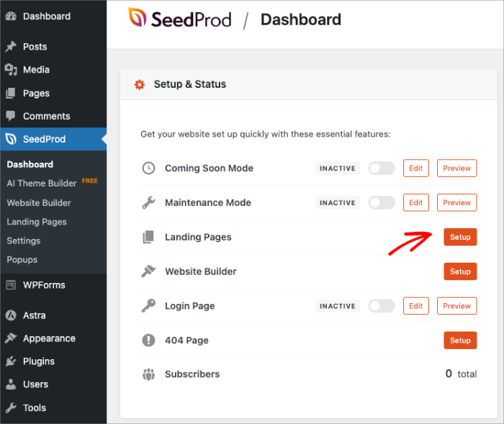Click the Maintenance Mode wrench icon
Screen dimensions: 504x424
[148, 202]
